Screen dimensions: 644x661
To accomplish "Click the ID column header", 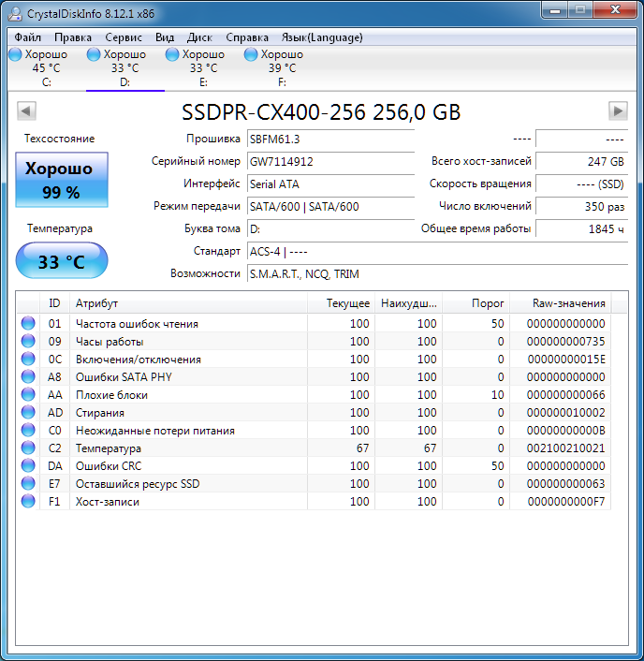I will (x=54, y=303).
